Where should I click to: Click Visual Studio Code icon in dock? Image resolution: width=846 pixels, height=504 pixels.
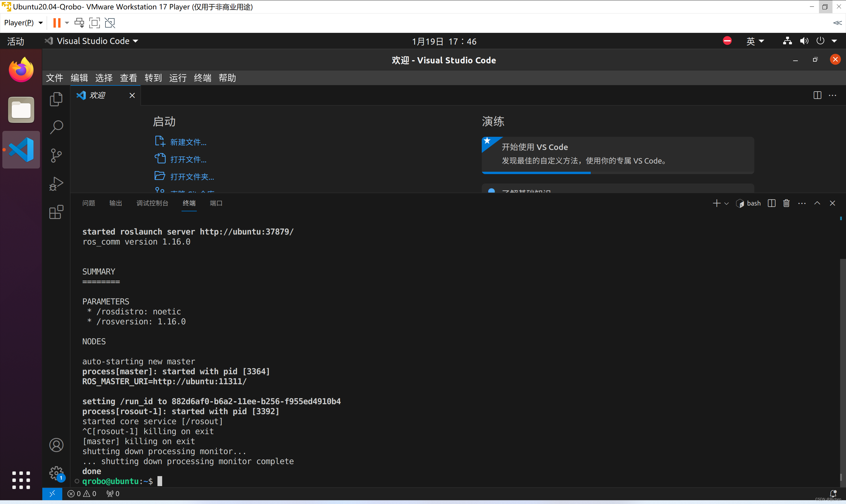(x=21, y=150)
